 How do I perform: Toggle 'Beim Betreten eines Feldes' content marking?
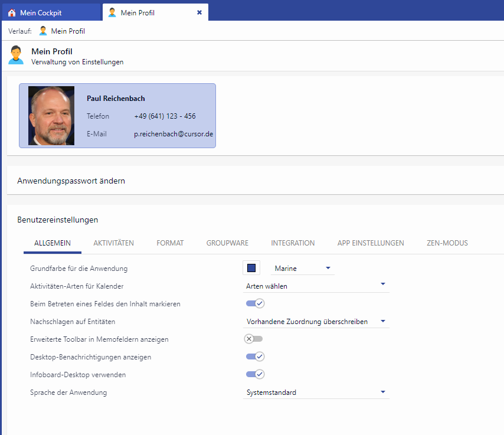(255, 303)
